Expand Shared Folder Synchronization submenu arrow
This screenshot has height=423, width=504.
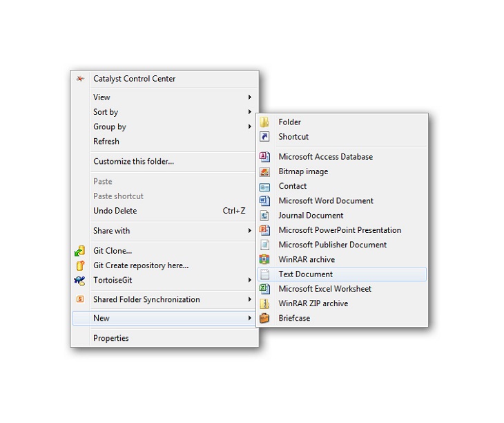click(x=250, y=299)
